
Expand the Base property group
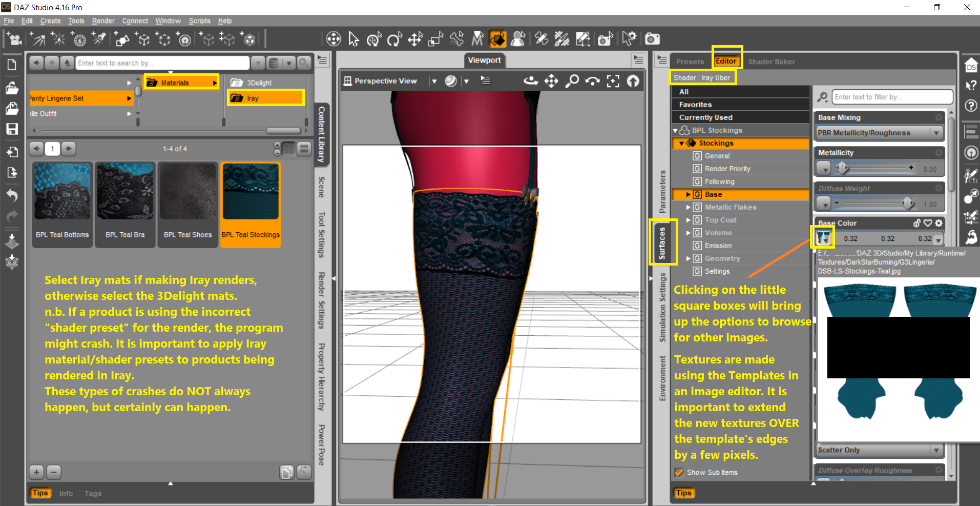[688, 195]
